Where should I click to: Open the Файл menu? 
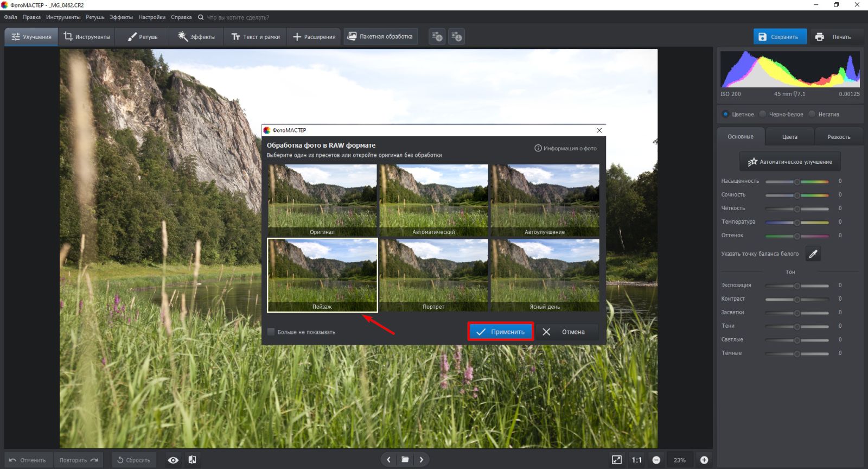(10, 17)
